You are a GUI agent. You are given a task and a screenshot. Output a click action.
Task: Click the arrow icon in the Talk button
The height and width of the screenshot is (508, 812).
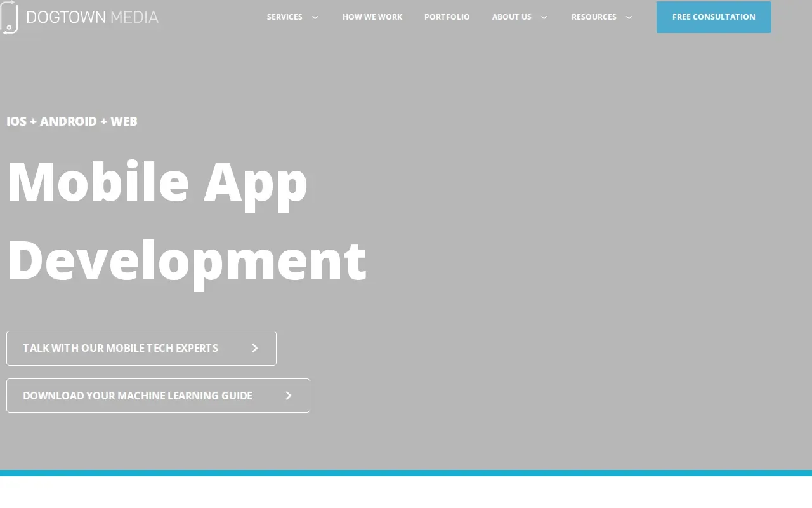pyautogui.click(x=255, y=348)
